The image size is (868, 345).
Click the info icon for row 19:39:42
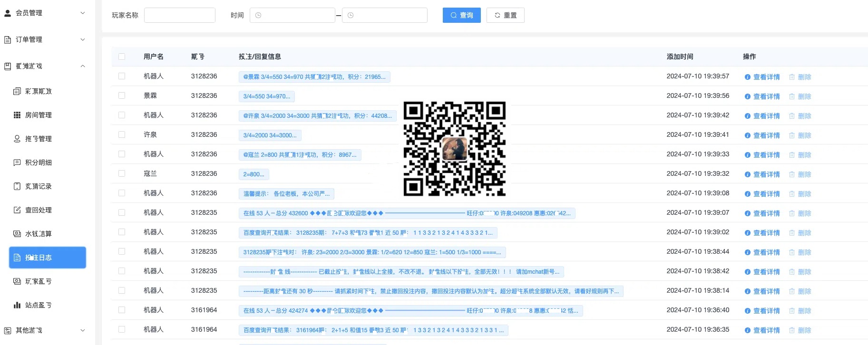[747, 116]
